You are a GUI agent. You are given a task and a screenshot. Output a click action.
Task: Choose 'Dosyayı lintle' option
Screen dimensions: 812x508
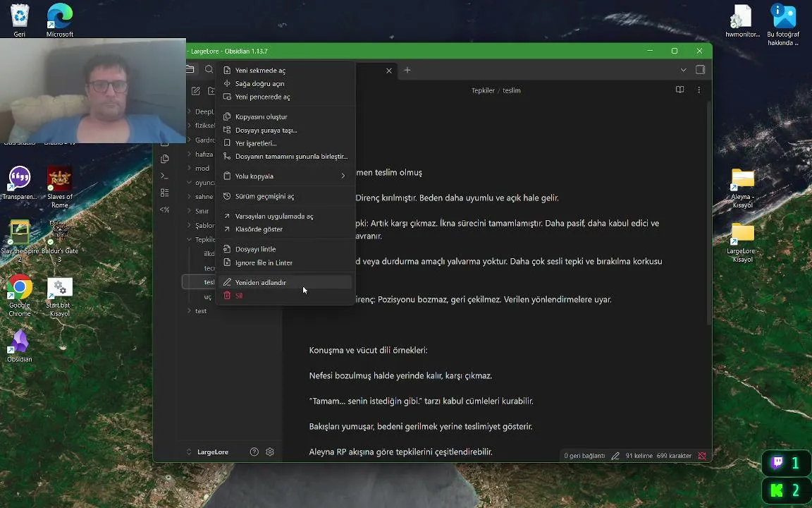pyautogui.click(x=286, y=249)
